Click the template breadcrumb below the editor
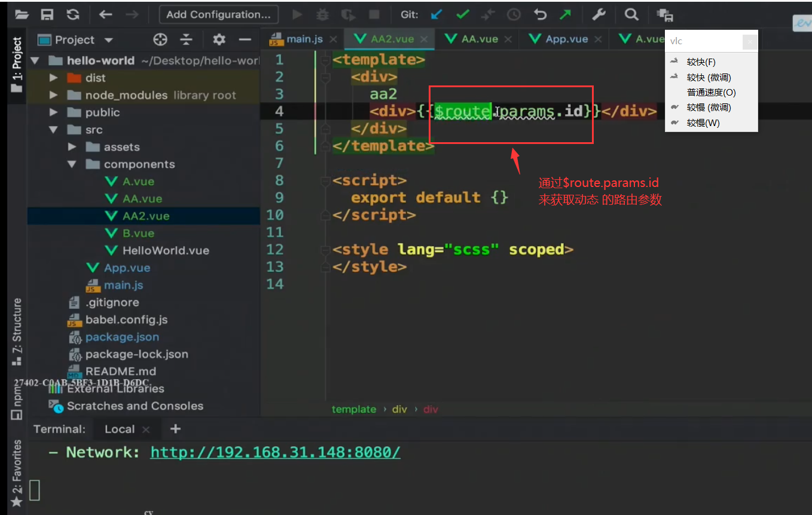 click(354, 409)
